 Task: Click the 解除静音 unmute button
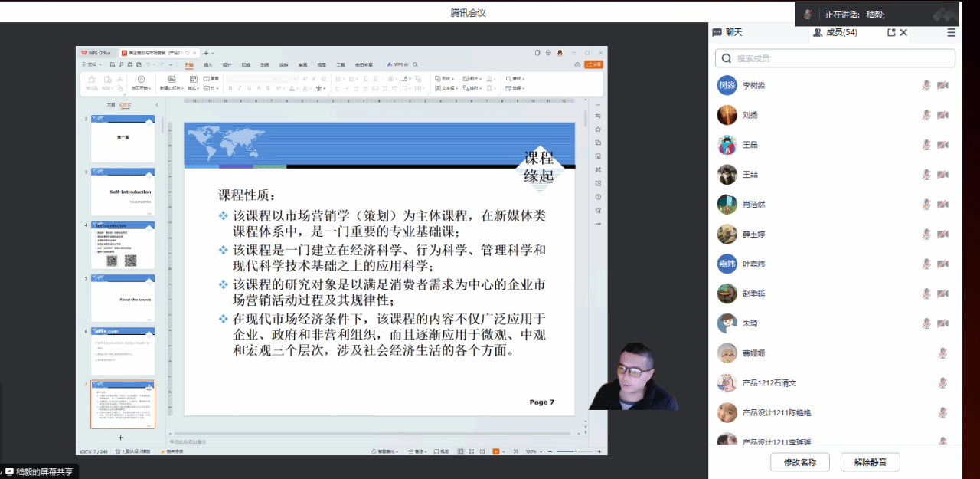(870, 462)
